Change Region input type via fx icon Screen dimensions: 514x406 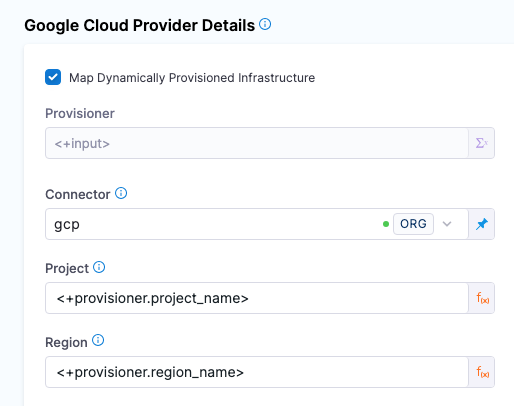(x=481, y=372)
